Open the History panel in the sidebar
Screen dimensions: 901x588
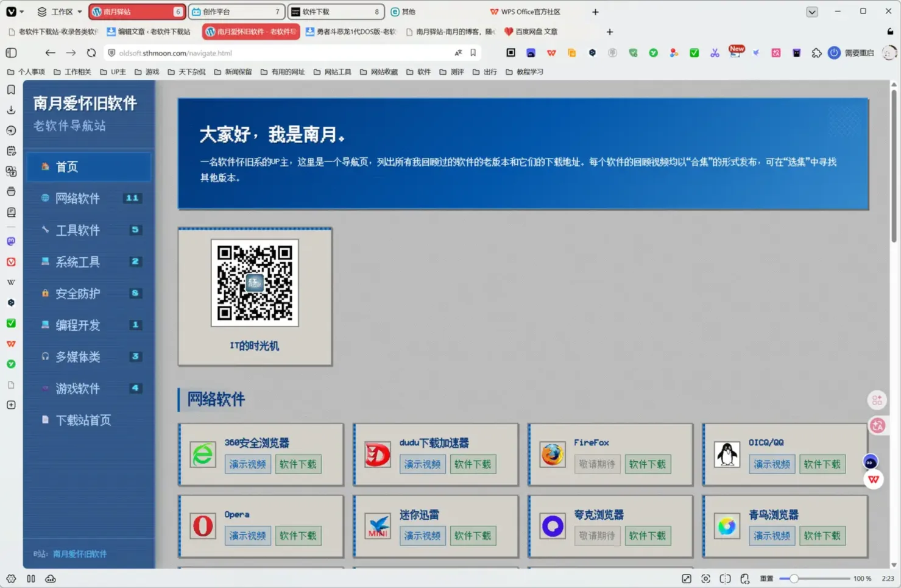tap(11, 130)
